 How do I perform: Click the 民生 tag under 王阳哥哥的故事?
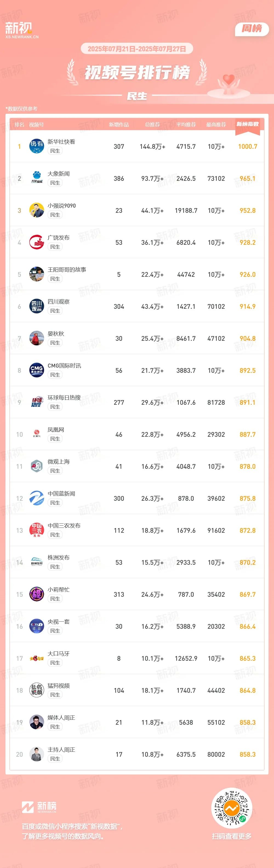coord(55,279)
